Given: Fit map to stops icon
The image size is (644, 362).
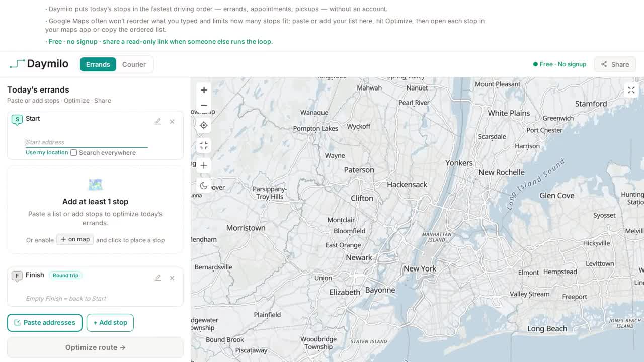Looking at the screenshot, I should pyautogui.click(x=204, y=145).
